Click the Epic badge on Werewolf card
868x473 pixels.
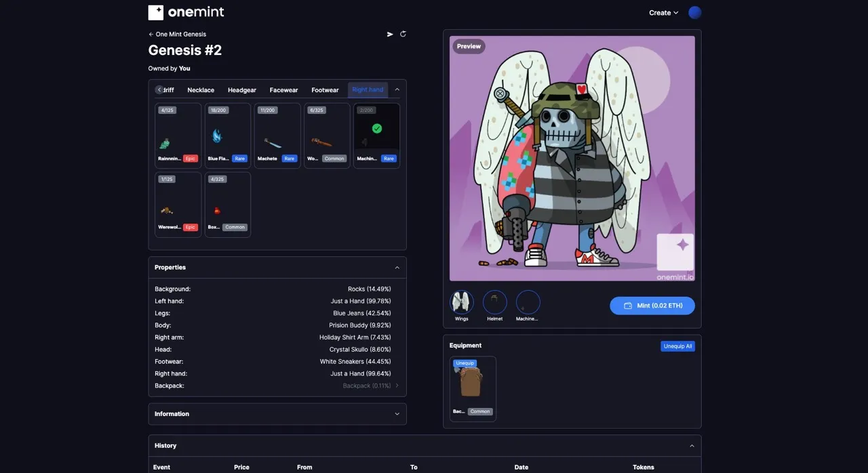point(190,228)
